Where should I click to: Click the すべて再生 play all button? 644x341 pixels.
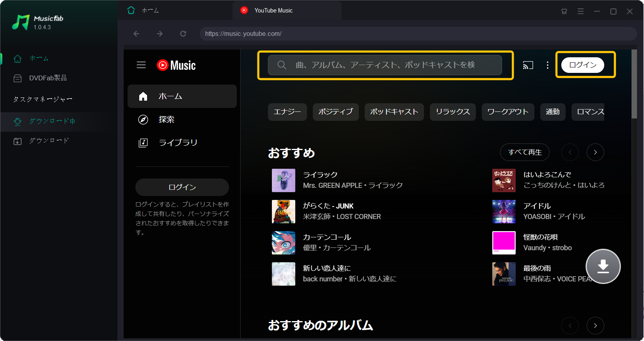click(525, 152)
